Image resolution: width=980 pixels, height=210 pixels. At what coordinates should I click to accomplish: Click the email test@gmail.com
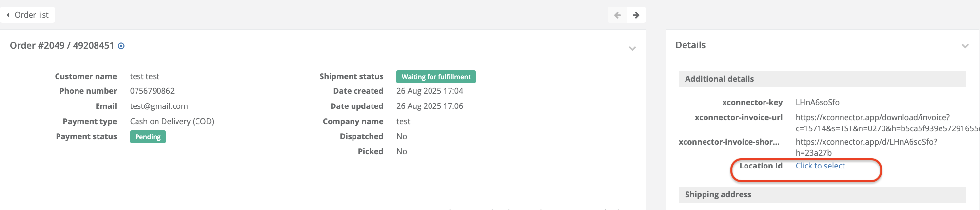[x=159, y=106]
